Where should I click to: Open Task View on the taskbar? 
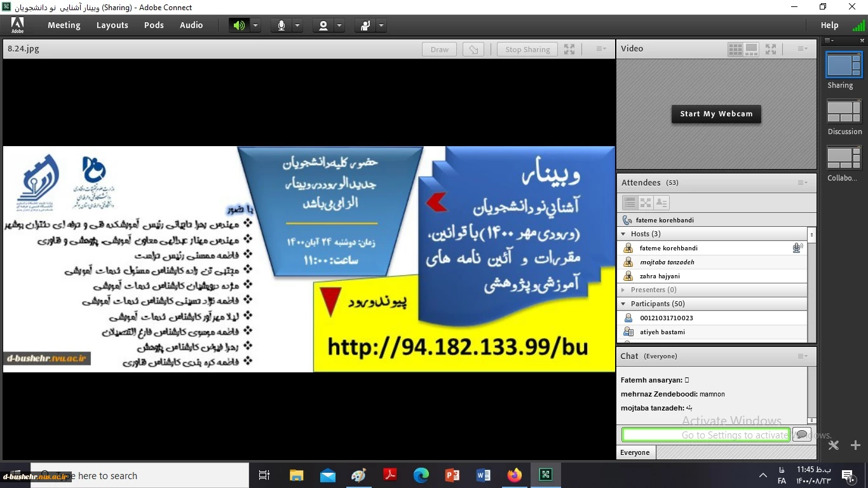(x=264, y=475)
